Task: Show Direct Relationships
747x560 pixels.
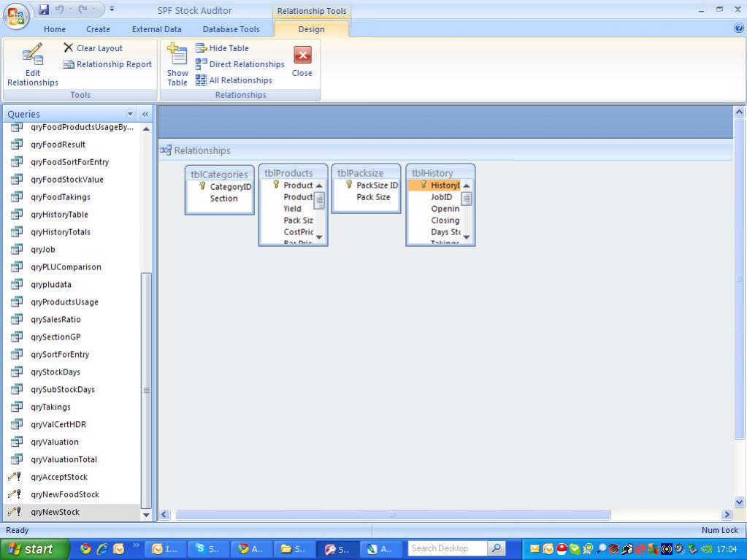Action: tap(240, 64)
